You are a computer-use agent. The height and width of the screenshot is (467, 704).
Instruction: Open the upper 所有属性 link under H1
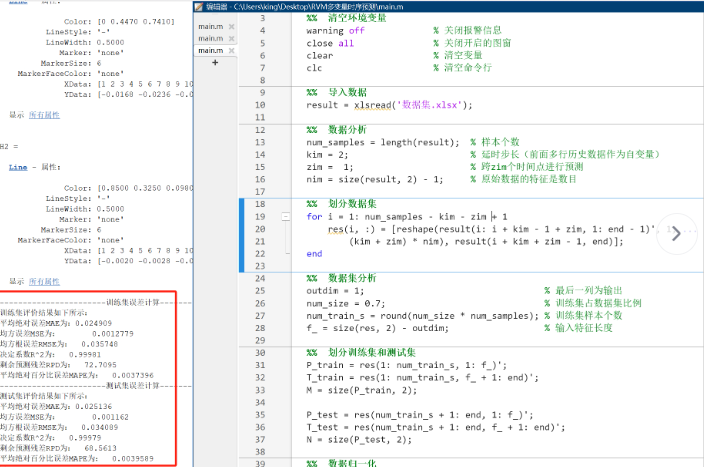44,115
